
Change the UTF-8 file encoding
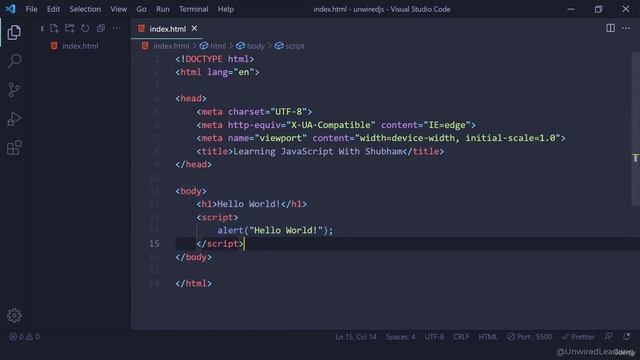click(x=434, y=337)
